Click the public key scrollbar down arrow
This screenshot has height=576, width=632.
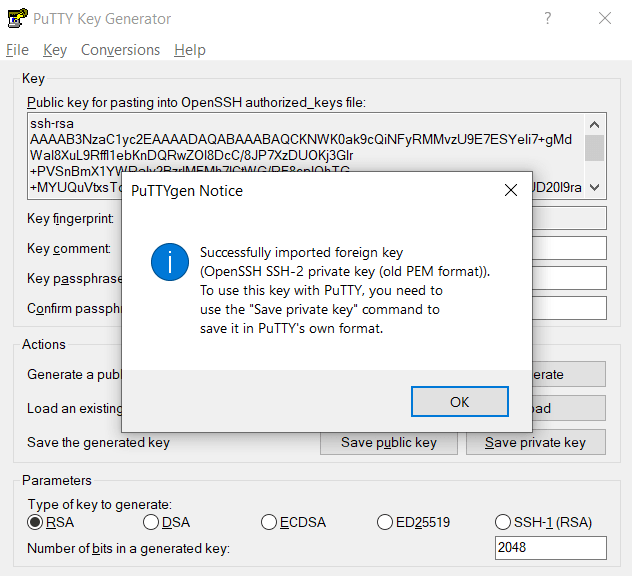point(594,187)
